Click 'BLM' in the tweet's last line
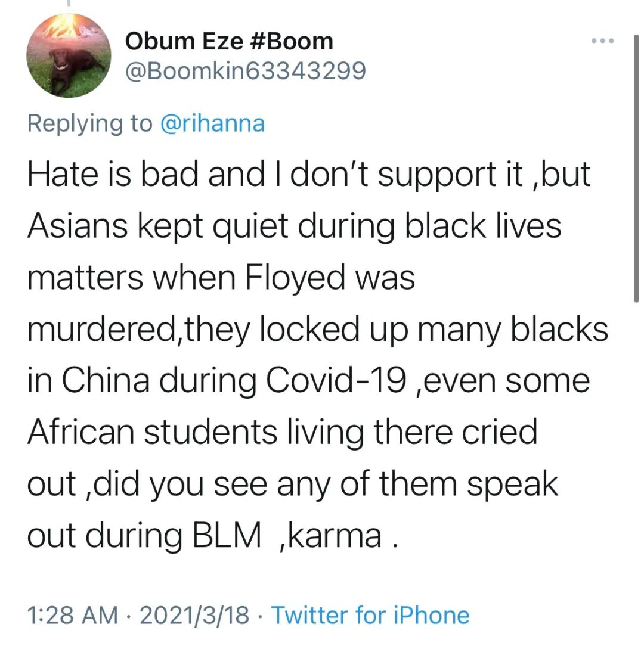 coord(227,536)
